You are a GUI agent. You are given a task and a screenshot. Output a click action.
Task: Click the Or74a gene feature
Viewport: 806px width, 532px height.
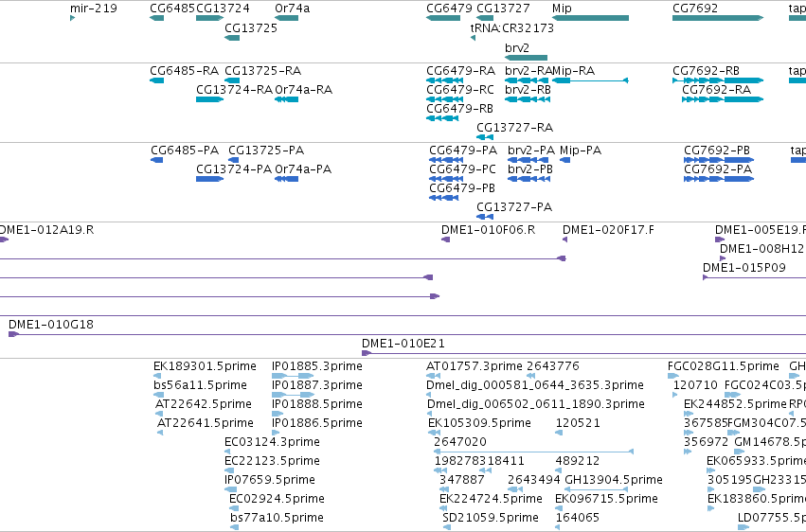pyautogui.click(x=287, y=18)
